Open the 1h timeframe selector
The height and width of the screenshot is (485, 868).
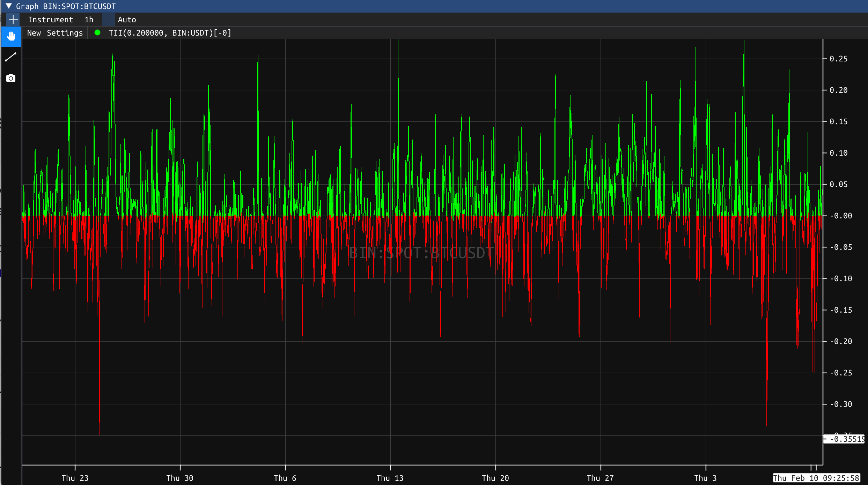pos(89,20)
